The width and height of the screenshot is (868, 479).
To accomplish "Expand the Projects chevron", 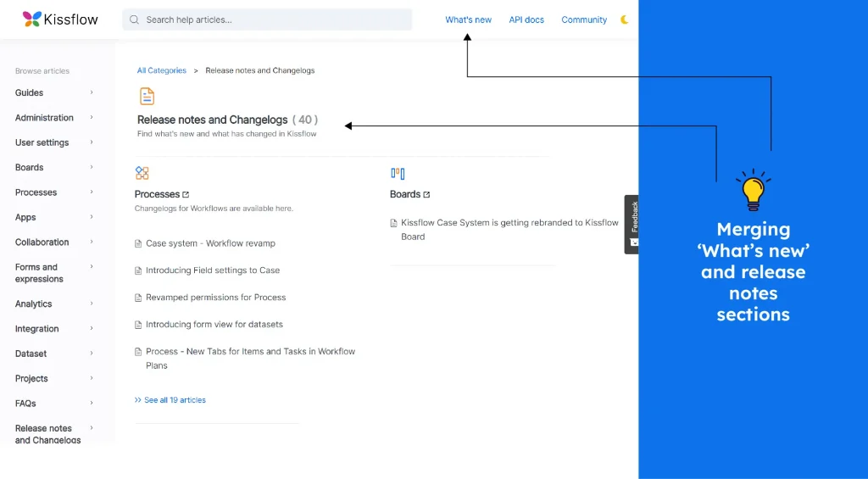I will [x=92, y=378].
